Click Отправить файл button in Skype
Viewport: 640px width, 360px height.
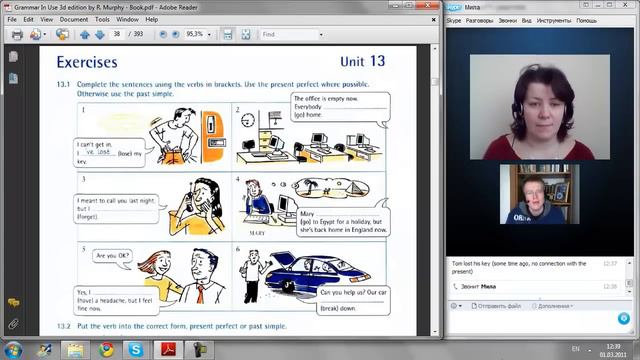coord(496,306)
